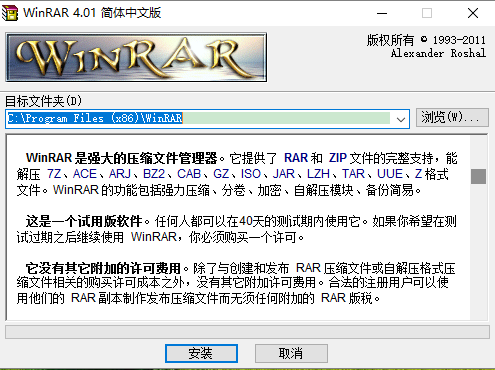
Task: Start installation with the 安装 button
Action: 201,353
